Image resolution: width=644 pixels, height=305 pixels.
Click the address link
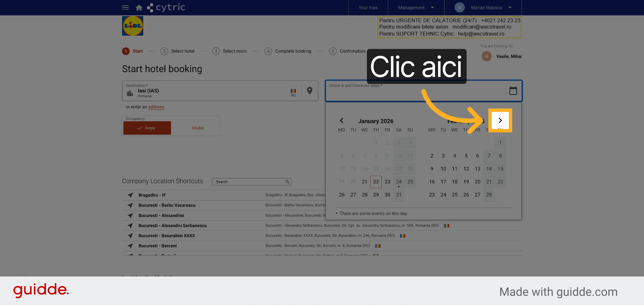pos(156,107)
